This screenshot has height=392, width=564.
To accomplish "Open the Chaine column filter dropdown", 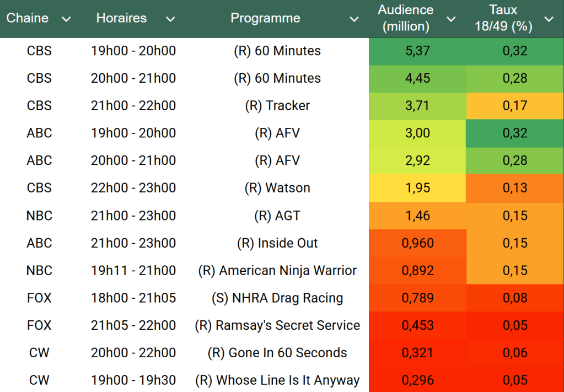I will (x=66, y=19).
